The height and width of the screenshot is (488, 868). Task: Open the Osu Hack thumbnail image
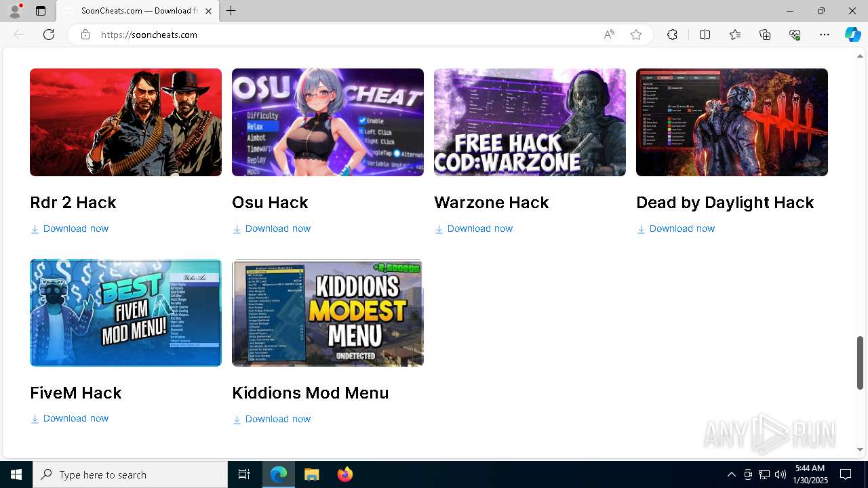(328, 122)
